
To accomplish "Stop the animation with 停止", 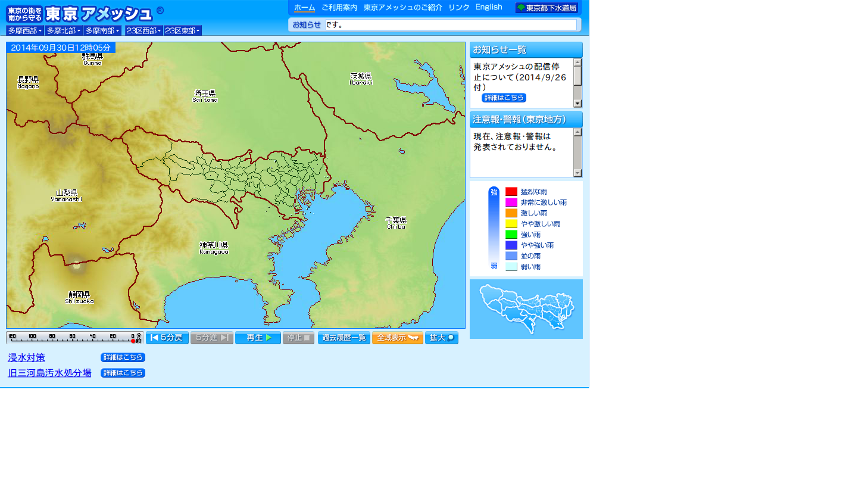I will (298, 338).
